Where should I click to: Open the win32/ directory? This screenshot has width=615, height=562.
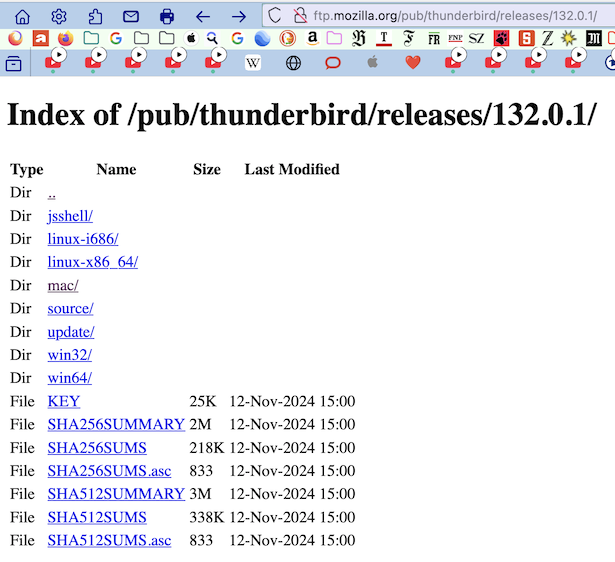pos(69,355)
